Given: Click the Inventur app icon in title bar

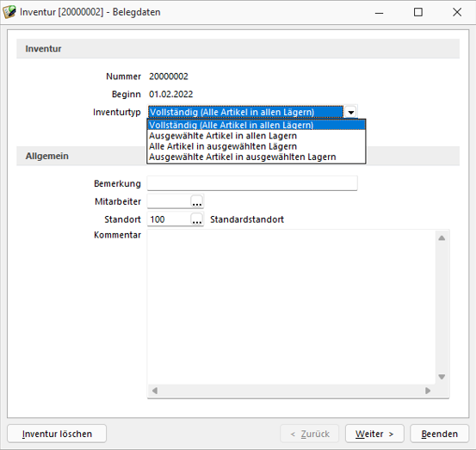Looking at the screenshot, I should [x=9, y=12].
